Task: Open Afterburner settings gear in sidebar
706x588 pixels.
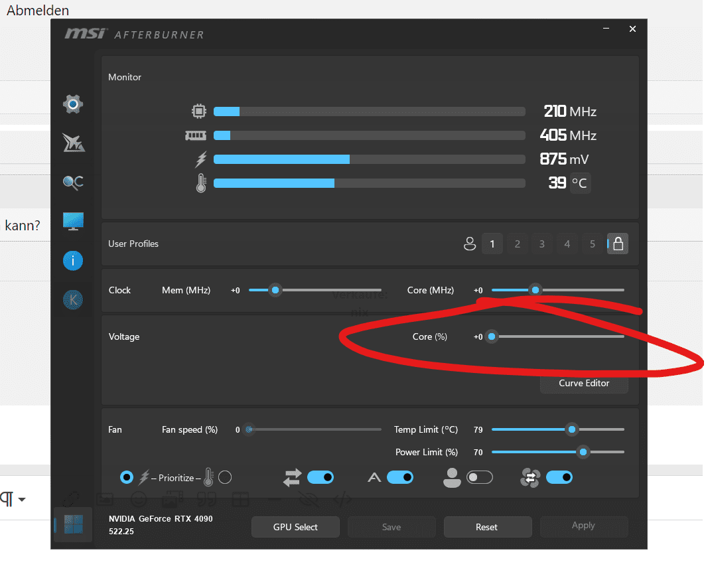Action: tap(73, 104)
